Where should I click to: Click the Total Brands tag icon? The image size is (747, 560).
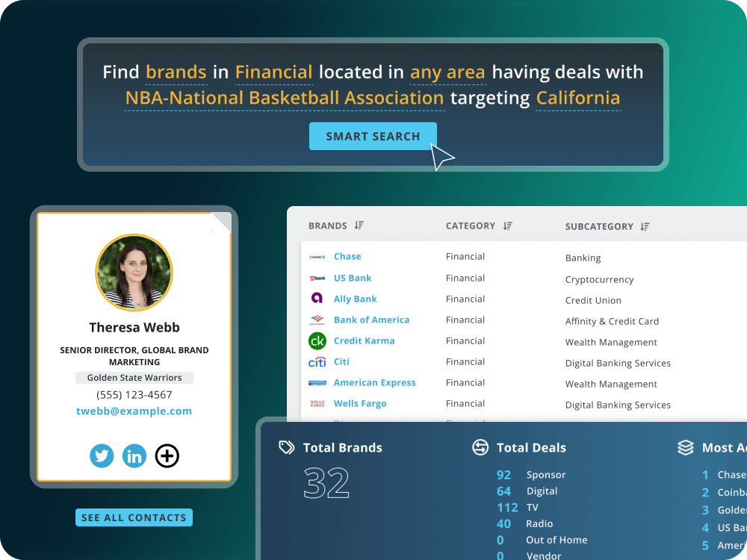pyautogui.click(x=286, y=447)
